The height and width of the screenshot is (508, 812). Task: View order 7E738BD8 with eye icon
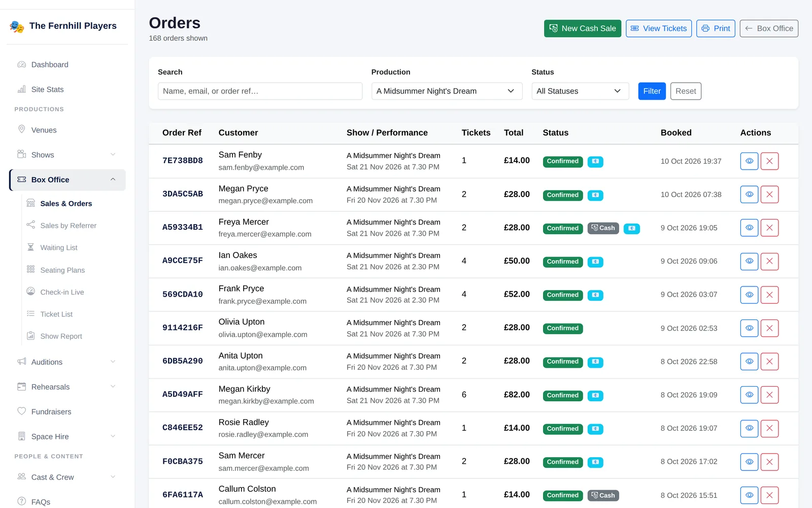[x=749, y=161]
